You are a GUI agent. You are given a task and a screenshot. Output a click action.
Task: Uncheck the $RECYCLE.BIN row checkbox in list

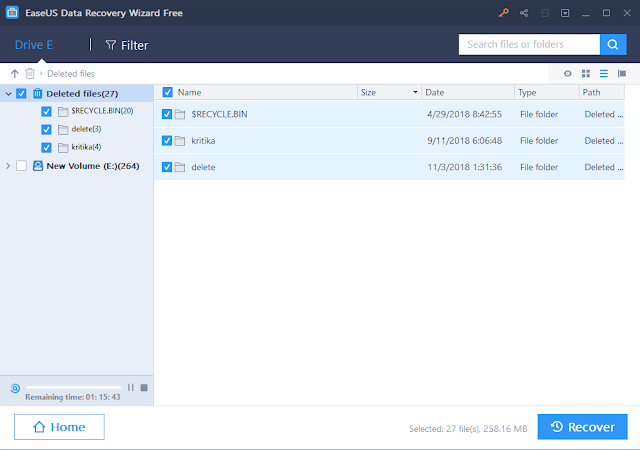click(x=167, y=114)
